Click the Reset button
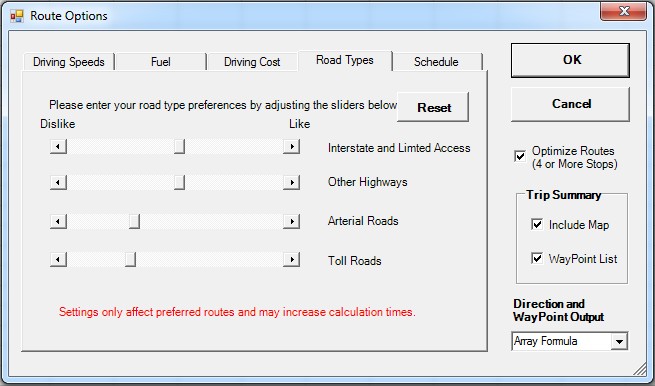Screen dimensions: 655x386 [433, 107]
